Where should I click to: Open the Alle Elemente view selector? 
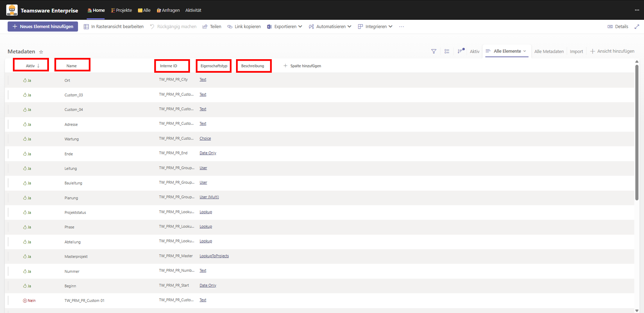coord(507,51)
